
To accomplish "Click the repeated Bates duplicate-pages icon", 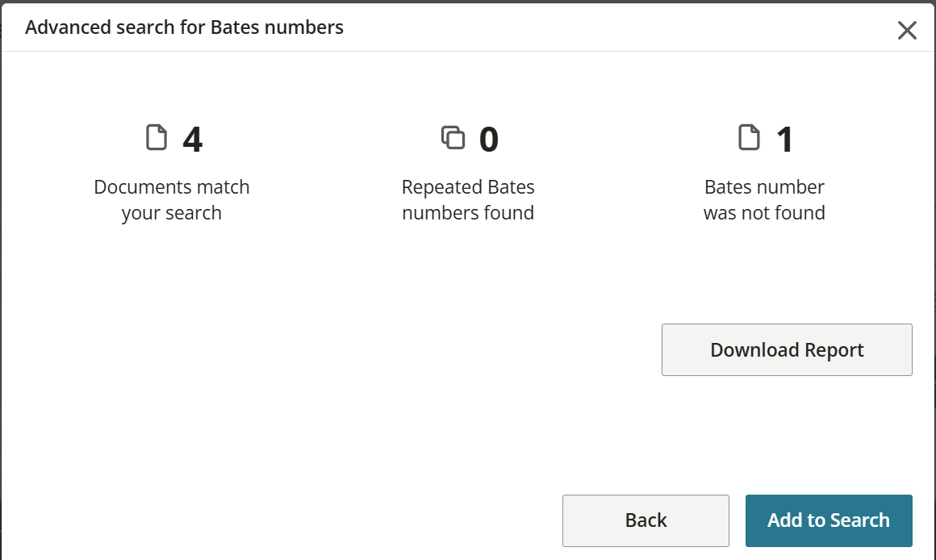I will point(453,137).
